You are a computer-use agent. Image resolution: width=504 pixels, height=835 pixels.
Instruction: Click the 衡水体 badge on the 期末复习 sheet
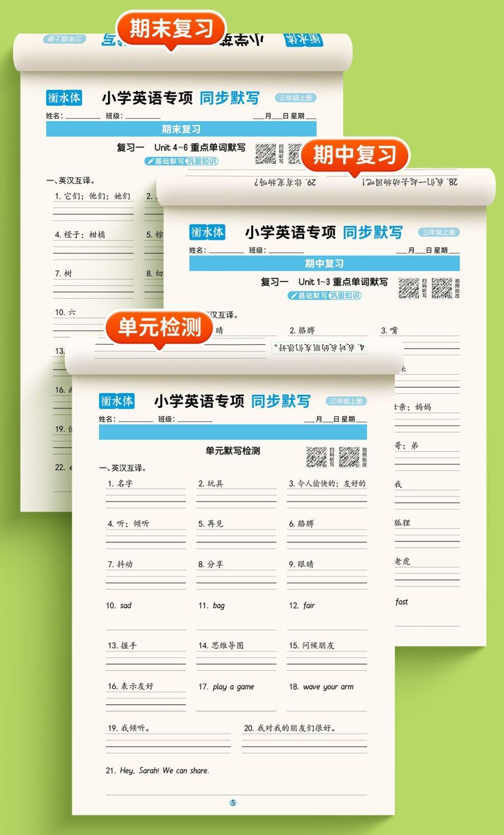click(64, 98)
